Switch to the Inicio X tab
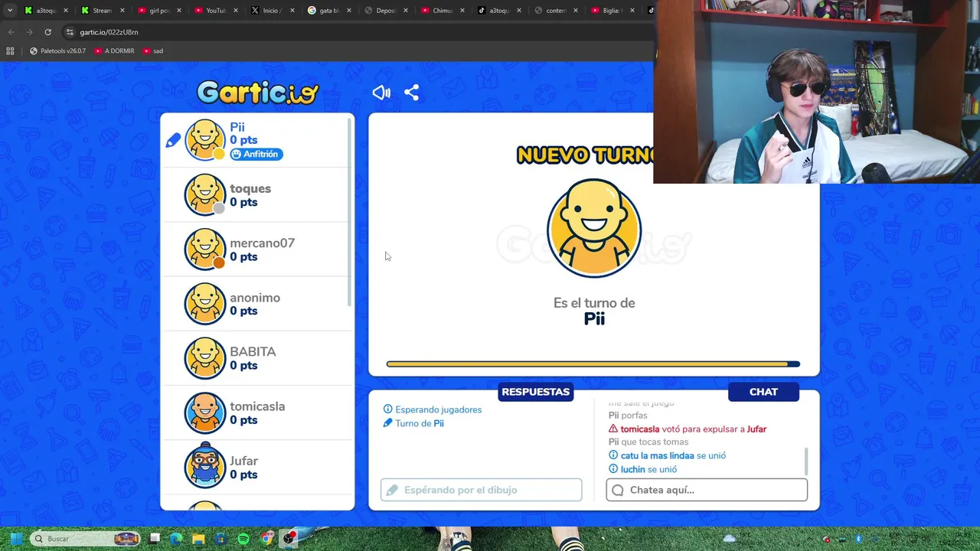 click(x=272, y=11)
